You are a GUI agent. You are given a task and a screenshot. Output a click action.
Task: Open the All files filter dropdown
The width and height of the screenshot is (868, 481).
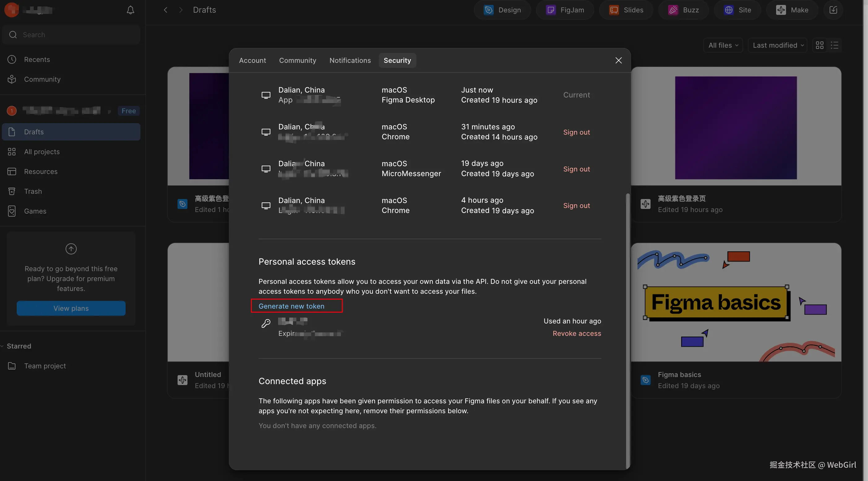coord(723,45)
